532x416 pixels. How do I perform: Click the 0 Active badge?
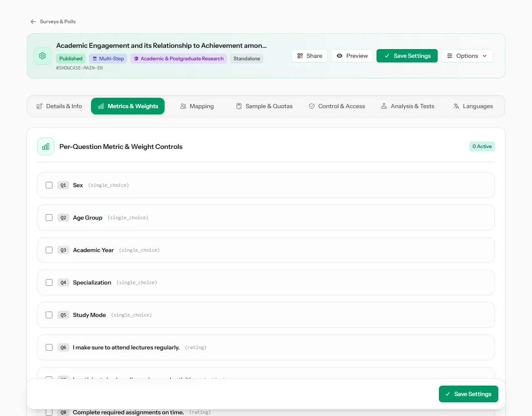[482, 146]
